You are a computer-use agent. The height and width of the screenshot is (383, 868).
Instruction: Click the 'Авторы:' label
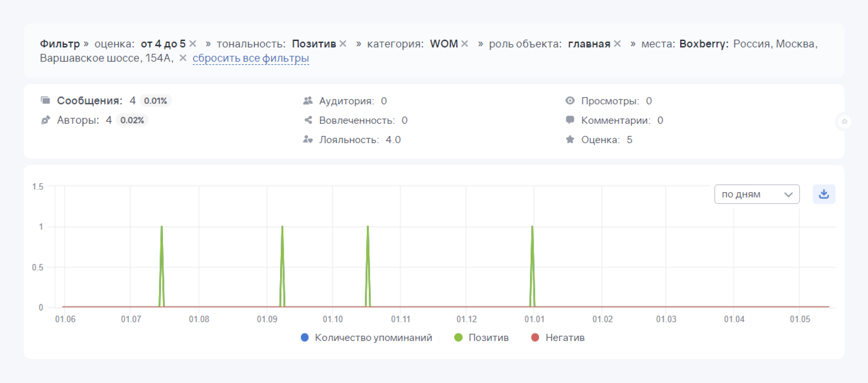tap(78, 120)
